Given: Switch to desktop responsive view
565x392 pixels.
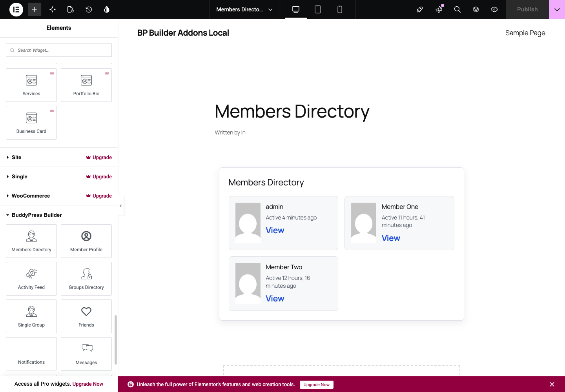Looking at the screenshot, I should pyautogui.click(x=296, y=9).
